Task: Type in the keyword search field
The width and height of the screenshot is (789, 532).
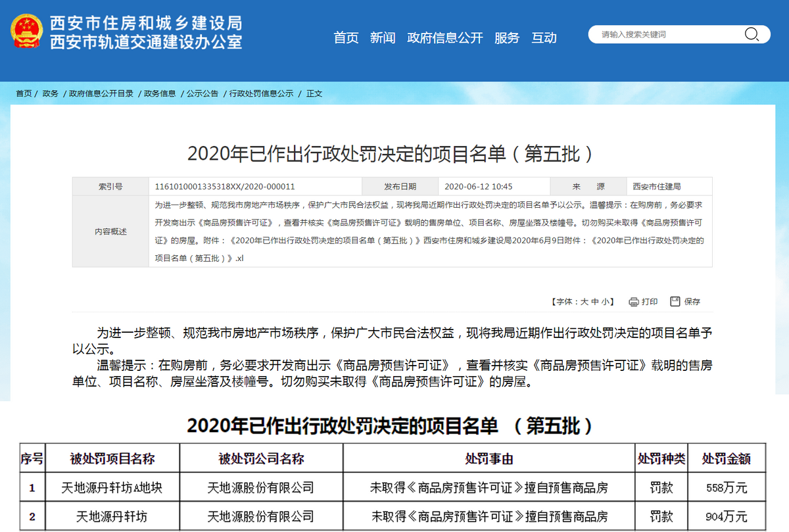Action: pyautogui.click(x=664, y=35)
